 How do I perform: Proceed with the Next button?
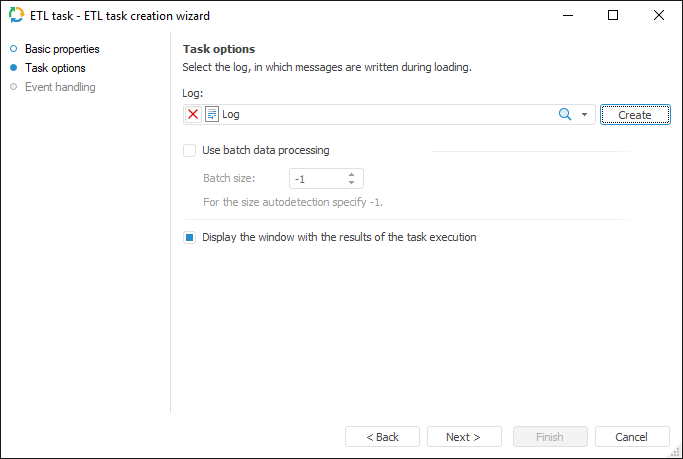464,437
